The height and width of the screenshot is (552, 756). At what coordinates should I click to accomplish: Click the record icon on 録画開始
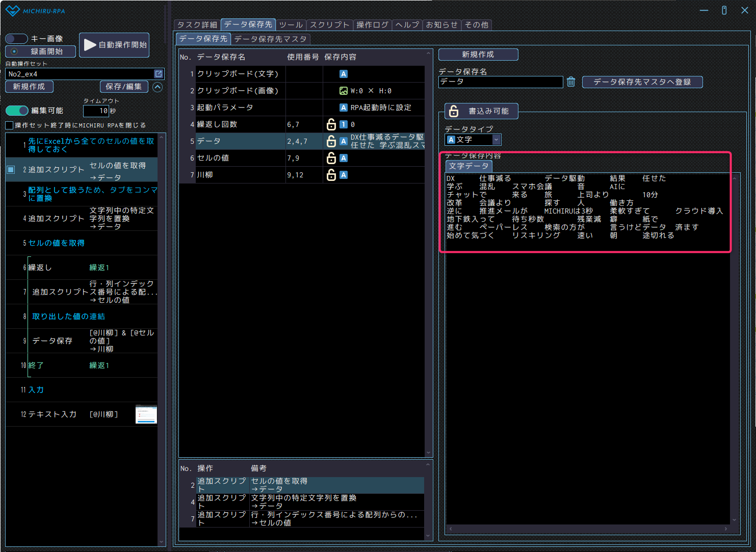coord(14,51)
